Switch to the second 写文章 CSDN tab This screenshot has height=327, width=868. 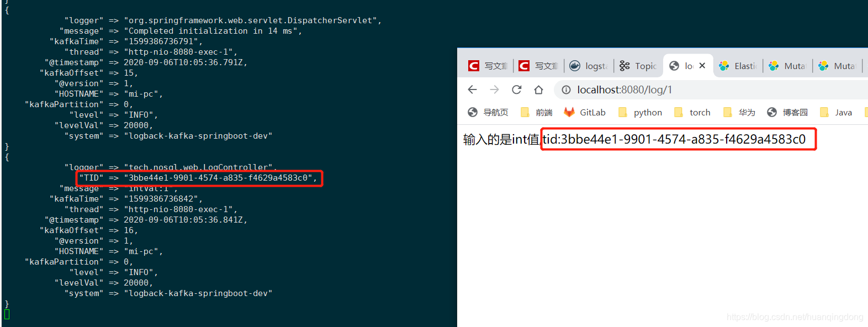click(x=538, y=66)
